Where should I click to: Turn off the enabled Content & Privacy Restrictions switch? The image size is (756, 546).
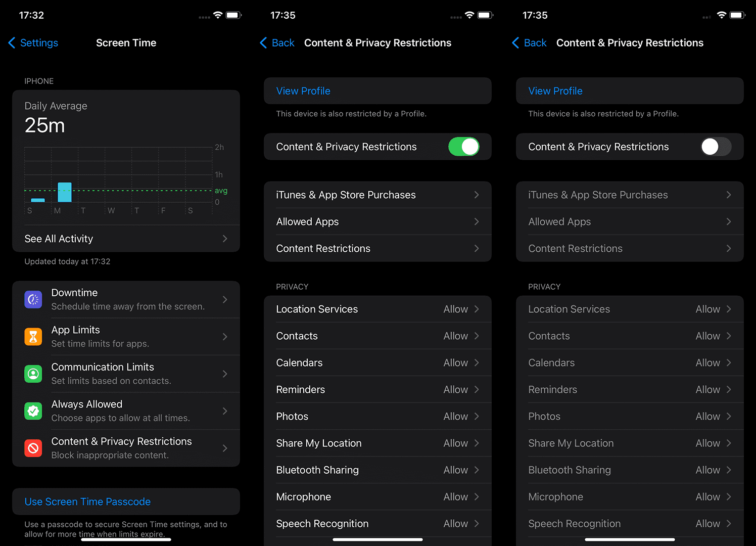(x=463, y=147)
